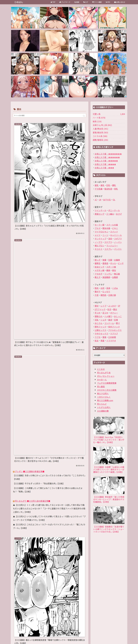Screen dimensions: 138x644
Task: Select the メガネっ娘 tag
Action: point(99,270)
